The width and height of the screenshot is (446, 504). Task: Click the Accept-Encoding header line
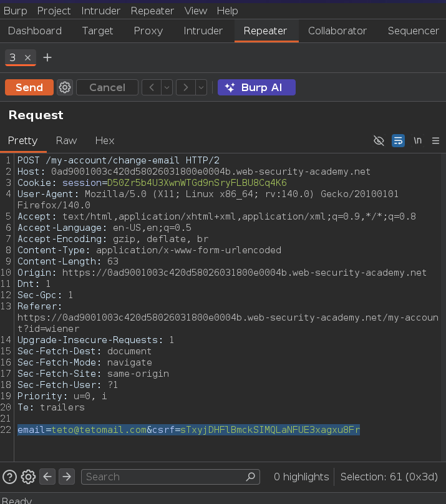point(113,239)
